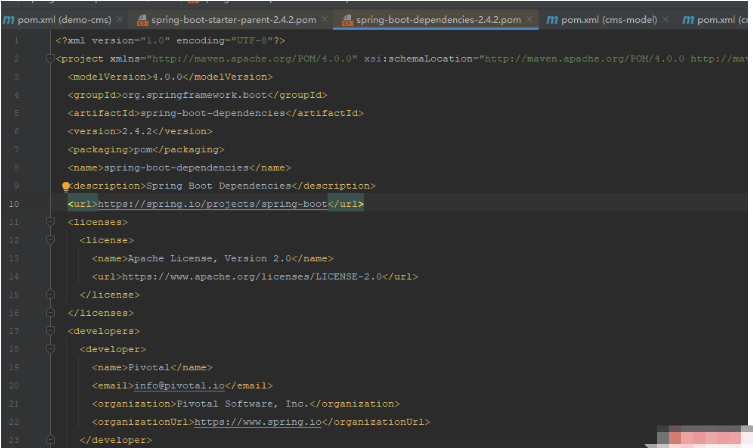Viewport: 753px width, 448px height.
Task: Collapse the license block fold on line 12
Action: click(50, 239)
